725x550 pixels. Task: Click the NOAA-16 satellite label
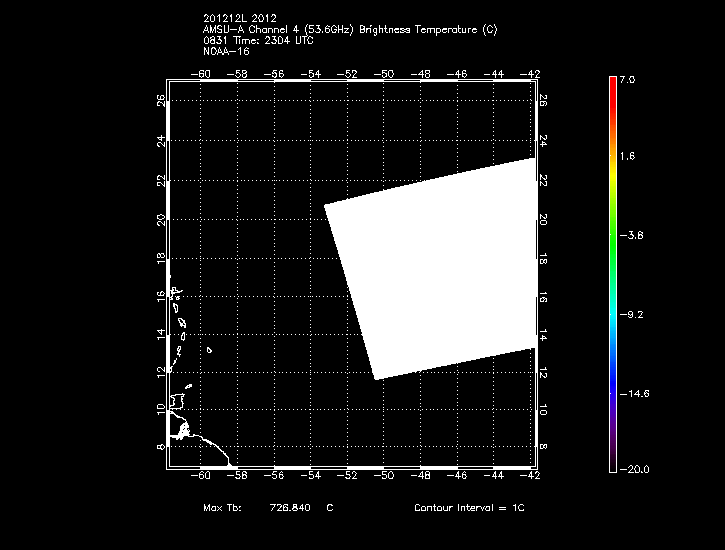pyautogui.click(x=225, y=52)
